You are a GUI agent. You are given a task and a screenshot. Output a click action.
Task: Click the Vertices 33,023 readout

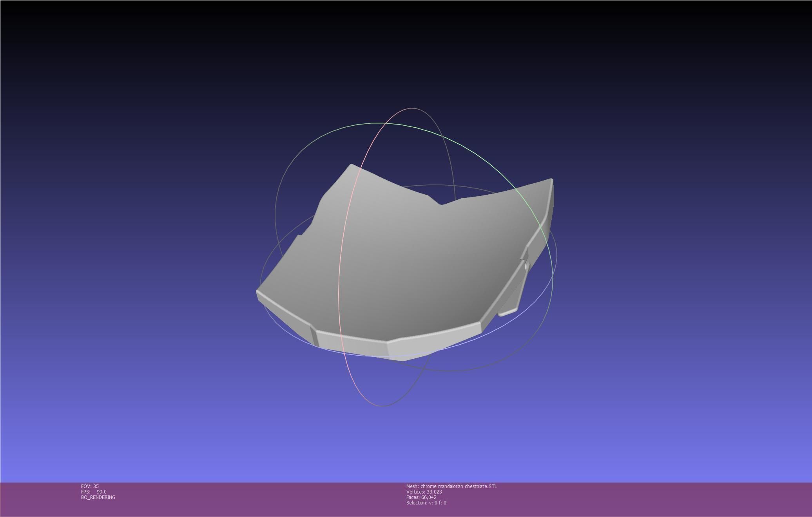(424, 492)
